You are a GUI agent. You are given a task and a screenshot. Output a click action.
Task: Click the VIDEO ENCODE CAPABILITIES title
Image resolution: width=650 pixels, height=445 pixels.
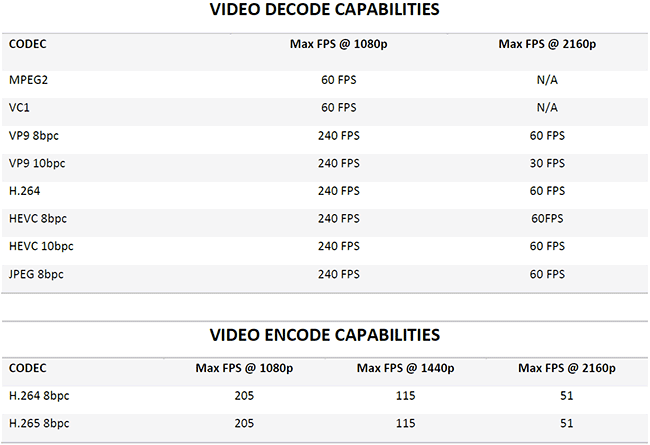tap(326, 334)
